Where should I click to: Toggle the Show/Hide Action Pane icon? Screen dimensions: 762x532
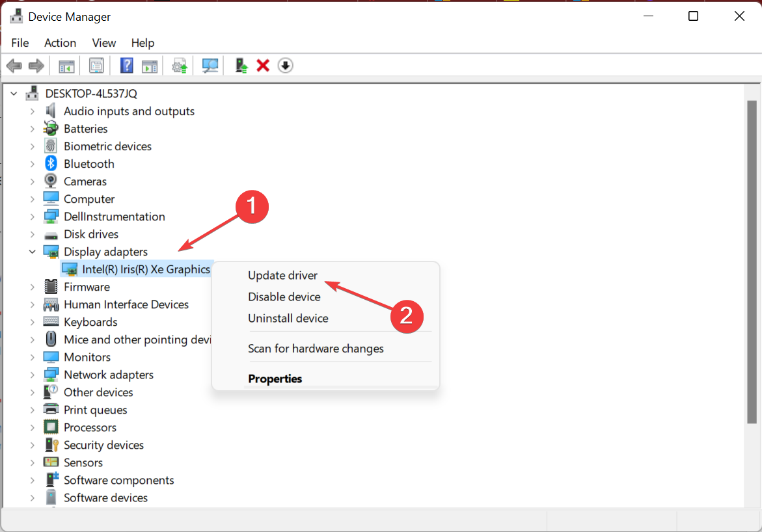tap(150, 66)
